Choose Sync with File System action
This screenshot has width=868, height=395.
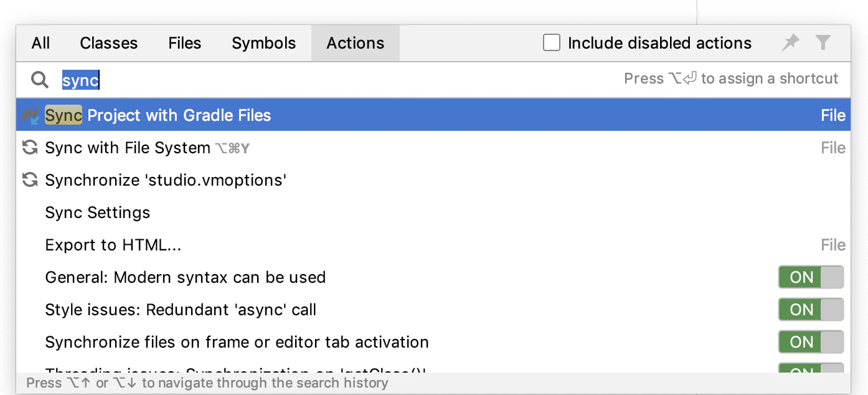tap(433, 148)
